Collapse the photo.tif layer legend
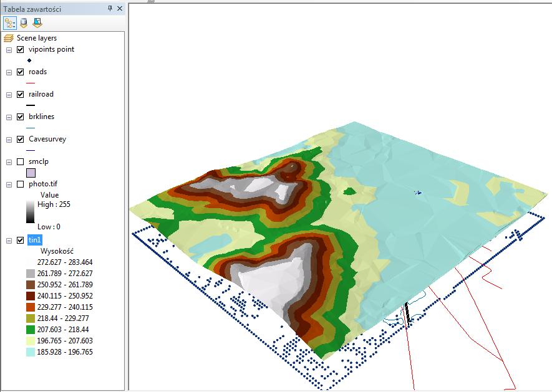The width and height of the screenshot is (552, 392). click(9, 184)
